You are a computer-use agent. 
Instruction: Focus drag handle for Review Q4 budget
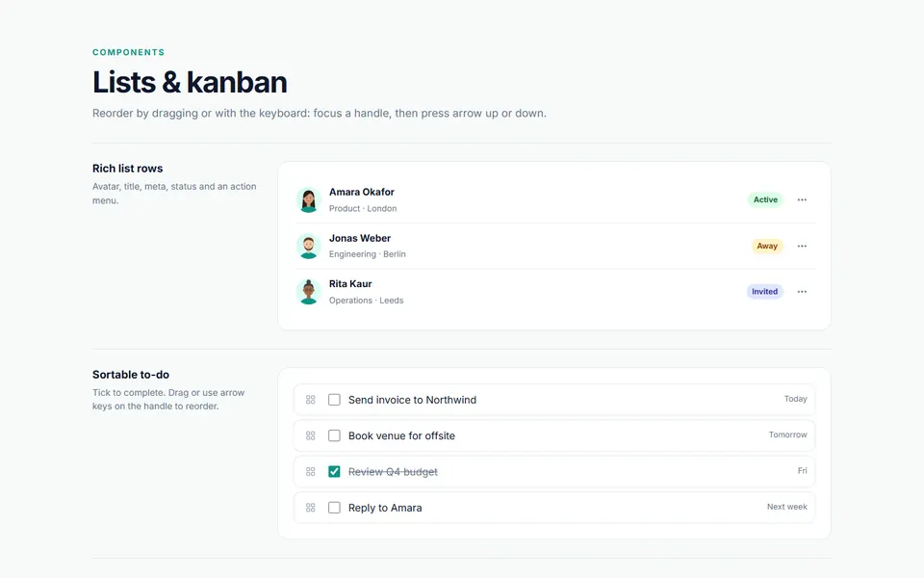(311, 472)
